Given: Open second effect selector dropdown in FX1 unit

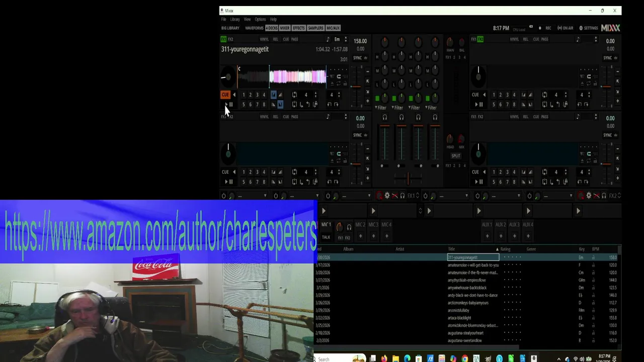Looking at the screenshot, I should click(x=304, y=196).
